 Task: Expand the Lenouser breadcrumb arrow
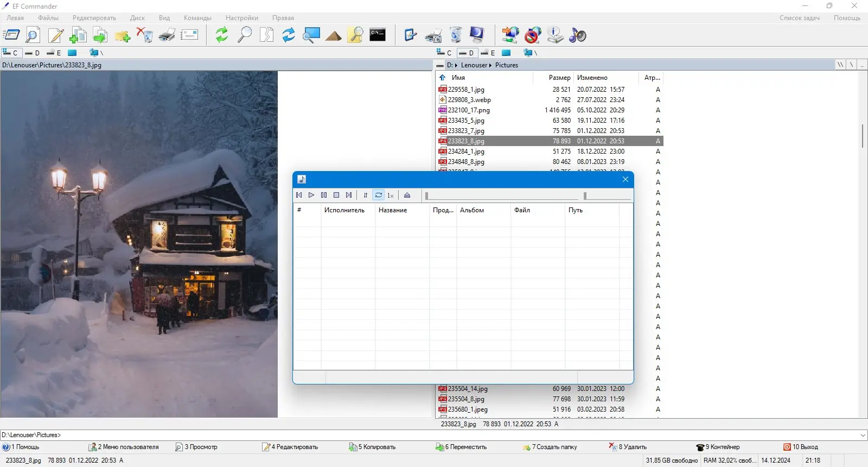pos(490,65)
